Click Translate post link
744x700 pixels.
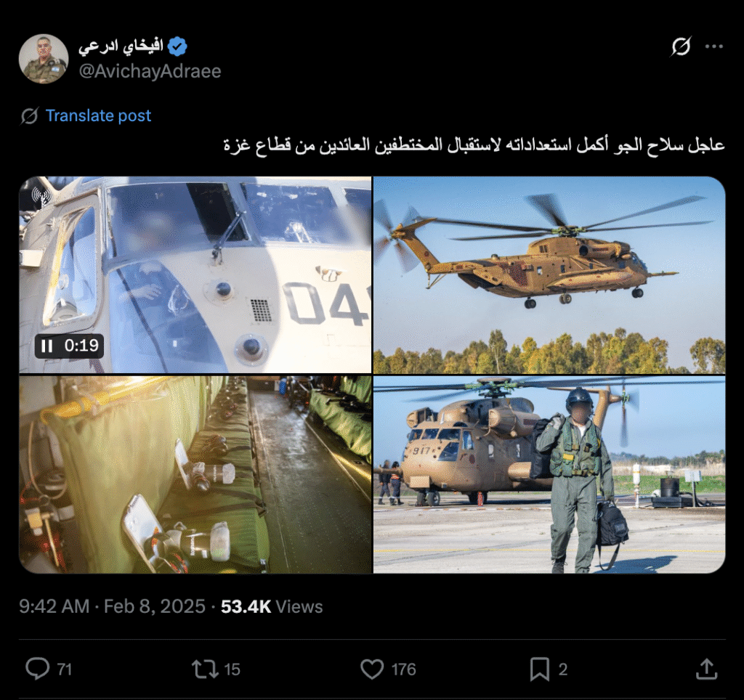(98, 115)
